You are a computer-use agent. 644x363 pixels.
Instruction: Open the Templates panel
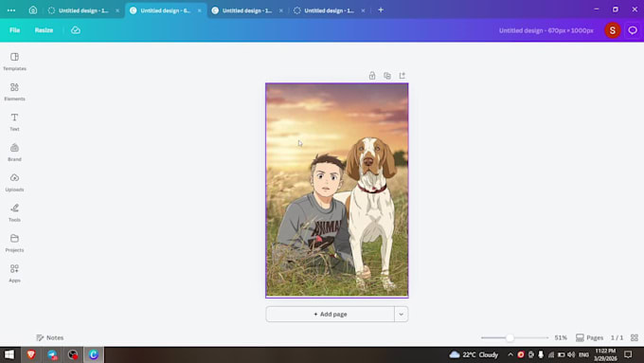tap(14, 62)
